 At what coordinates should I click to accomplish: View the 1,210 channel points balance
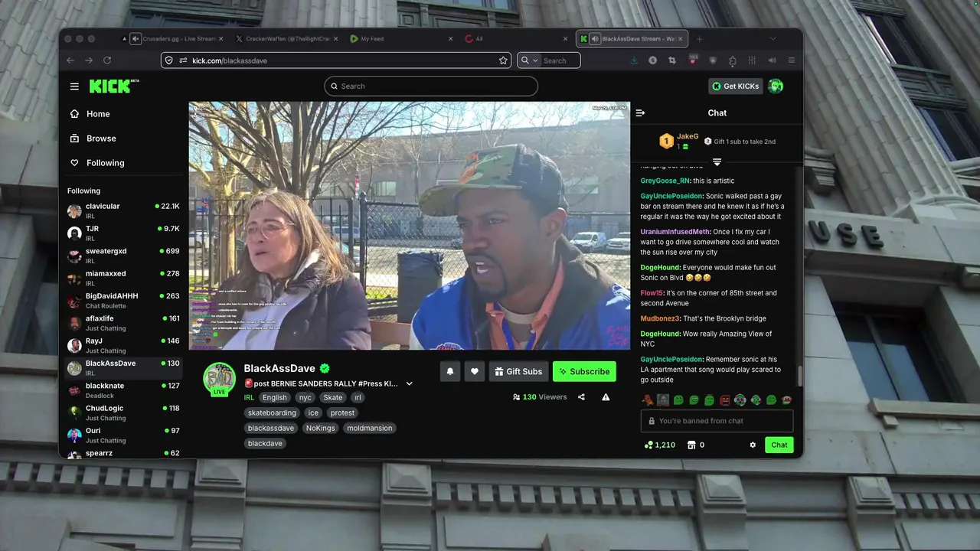click(x=660, y=445)
